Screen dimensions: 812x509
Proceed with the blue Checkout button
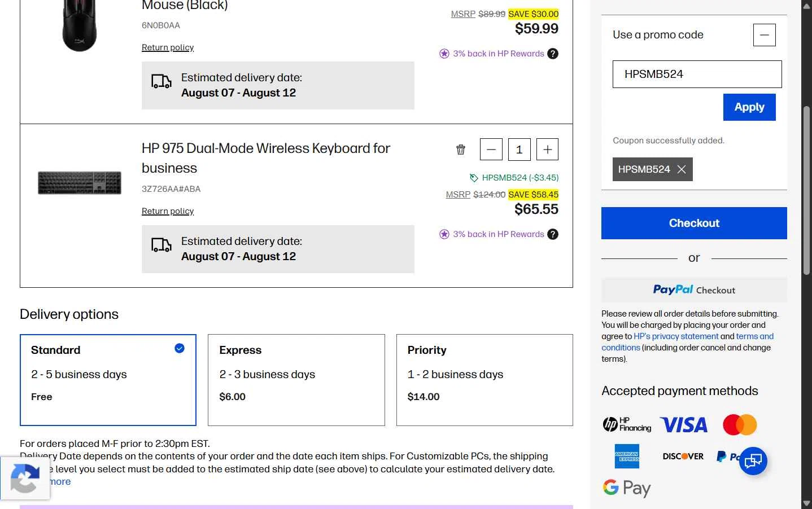[x=694, y=223]
